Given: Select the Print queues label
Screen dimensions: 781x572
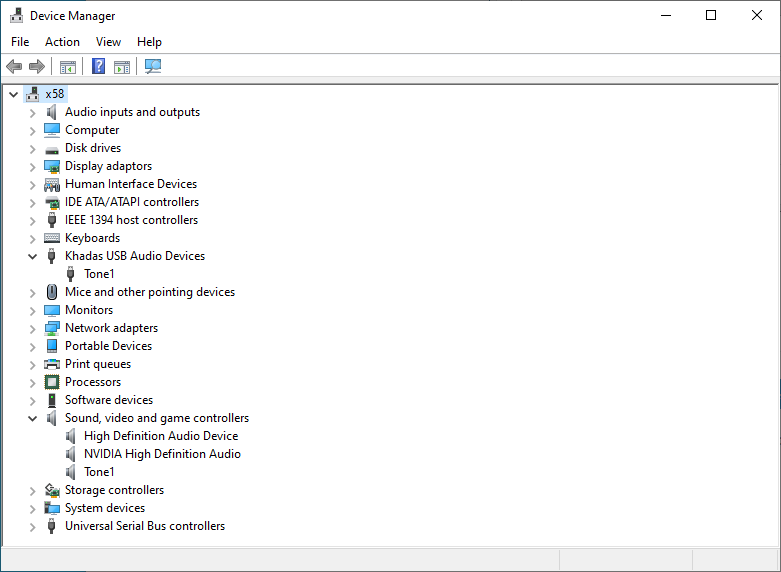Looking at the screenshot, I should [98, 364].
